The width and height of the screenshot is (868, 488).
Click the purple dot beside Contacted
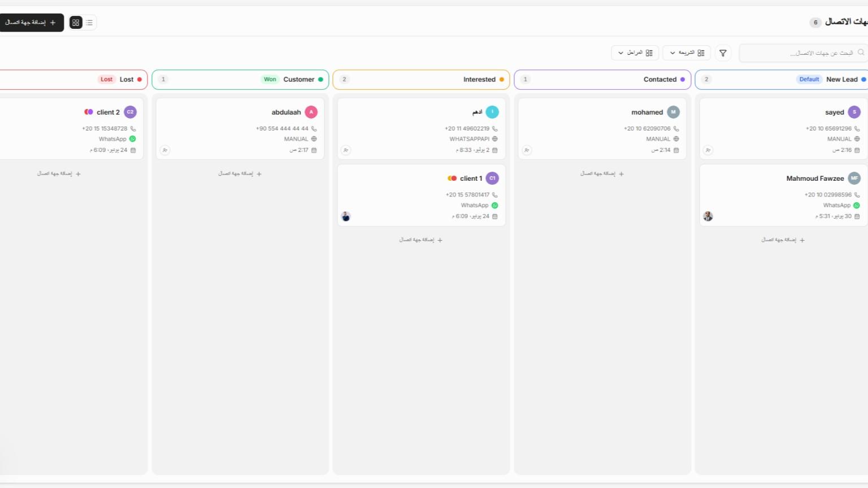pos(683,80)
